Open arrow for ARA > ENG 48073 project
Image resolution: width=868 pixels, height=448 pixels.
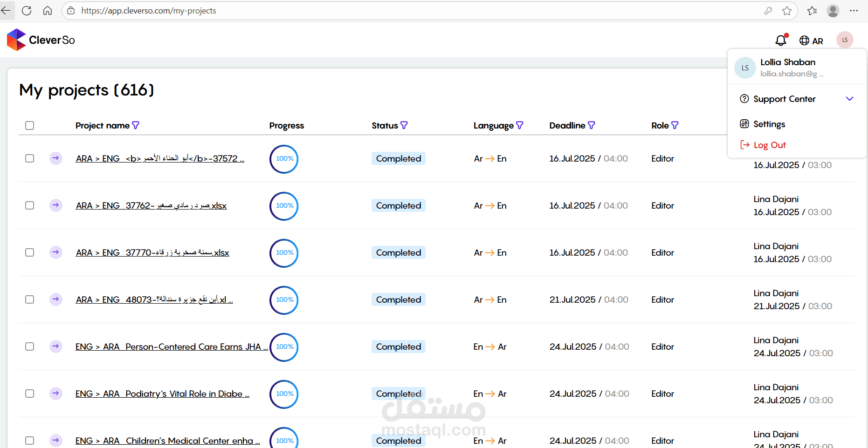(x=56, y=299)
